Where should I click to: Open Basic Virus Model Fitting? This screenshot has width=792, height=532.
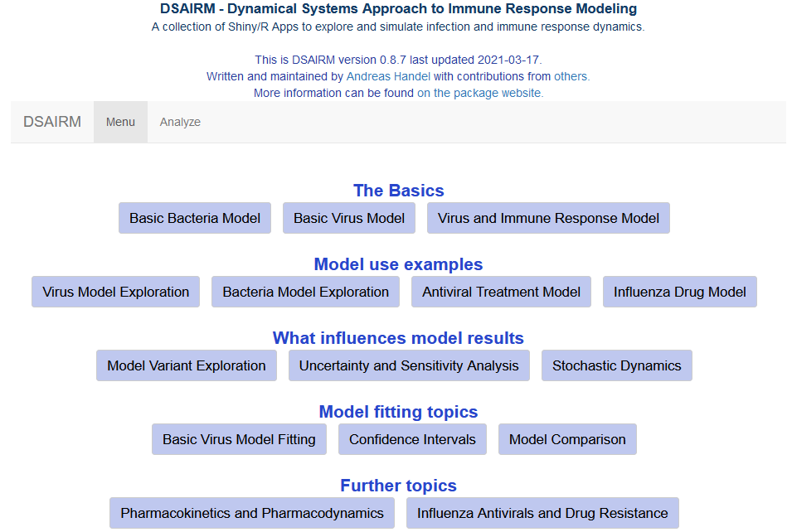coord(239,439)
